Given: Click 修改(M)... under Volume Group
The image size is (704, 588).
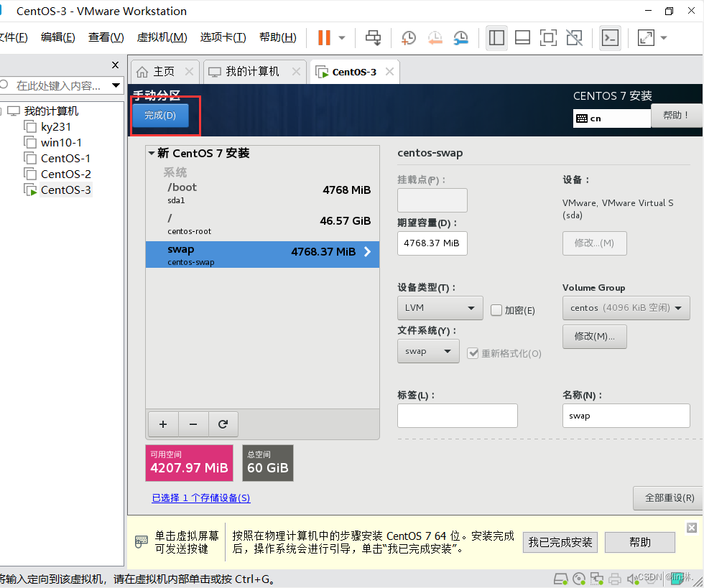Looking at the screenshot, I should pyautogui.click(x=595, y=336).
